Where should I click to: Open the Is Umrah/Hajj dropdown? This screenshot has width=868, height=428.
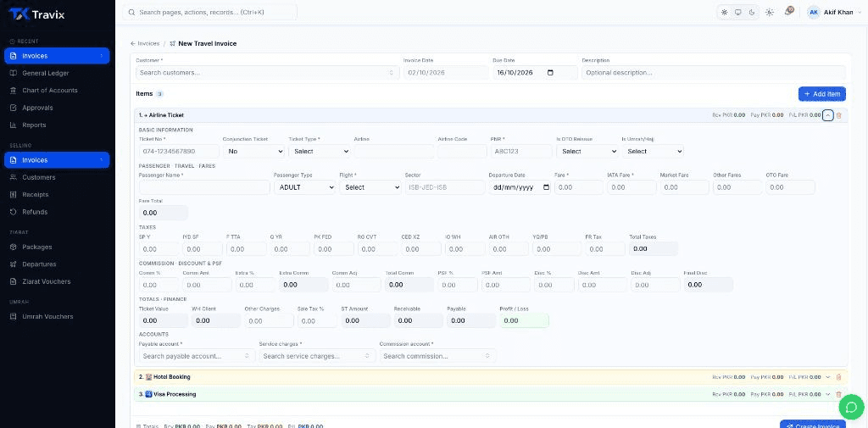click(653, 151)
